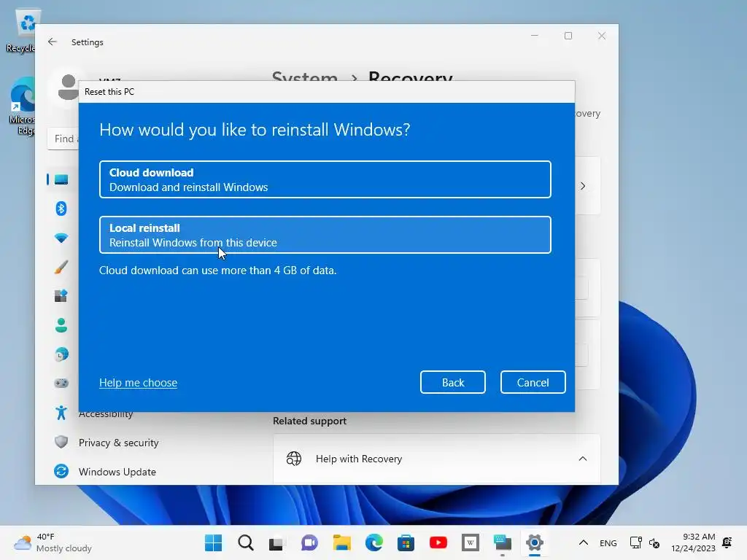Select Windows Update in sidebar
Screen dimensions: 747x560
coord(117,472)
